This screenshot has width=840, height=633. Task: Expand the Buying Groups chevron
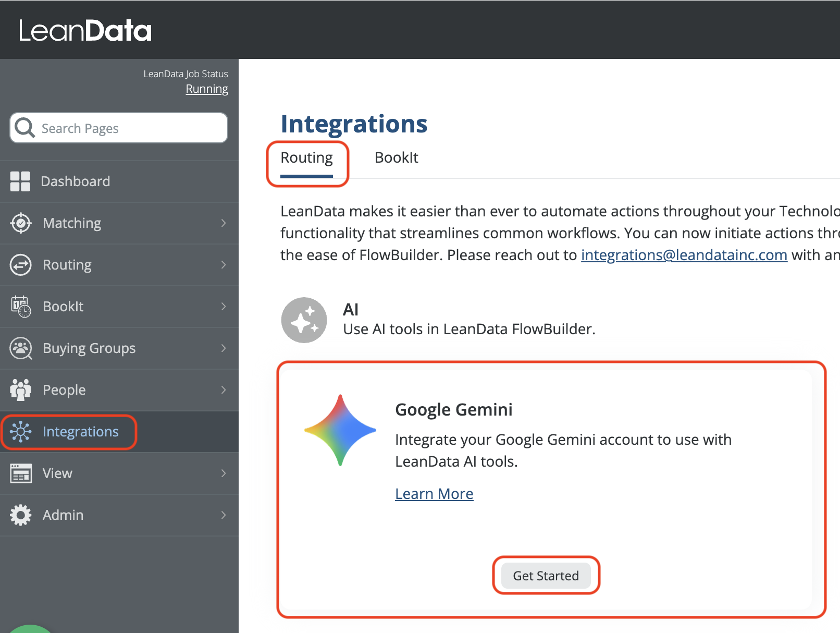[224, 348]
